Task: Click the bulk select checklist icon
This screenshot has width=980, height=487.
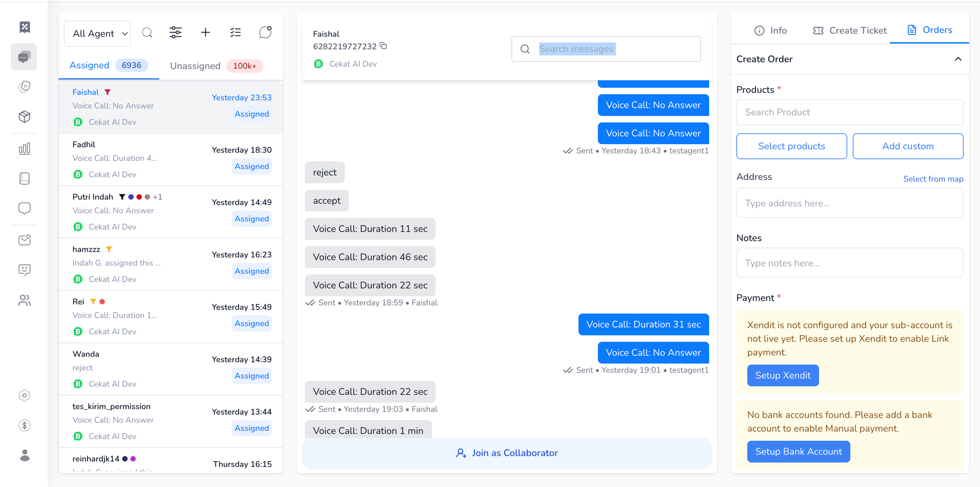Action: pos(235,33)
